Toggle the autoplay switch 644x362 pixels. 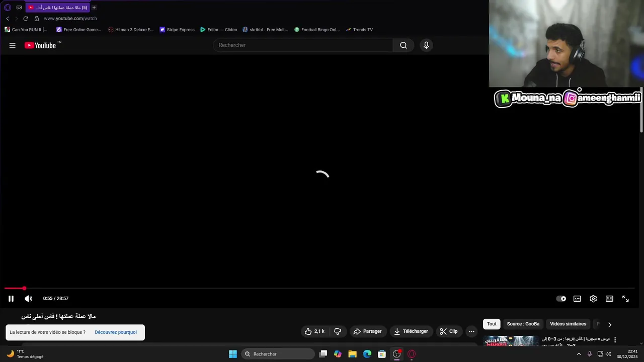(561, 299)
